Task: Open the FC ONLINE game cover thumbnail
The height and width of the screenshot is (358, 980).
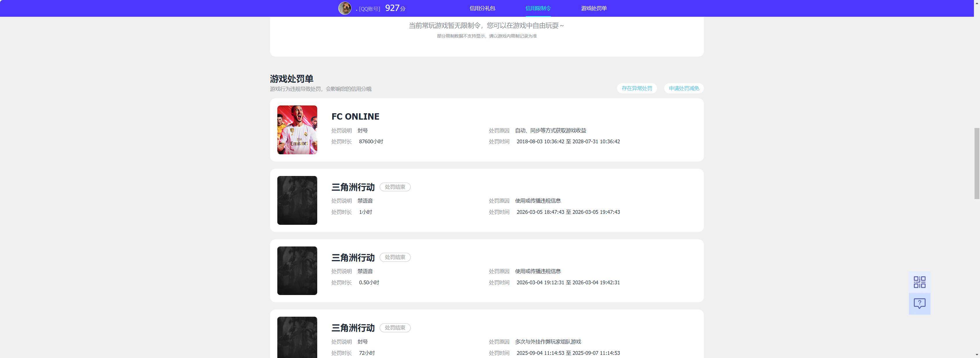Action: point(297,130)
